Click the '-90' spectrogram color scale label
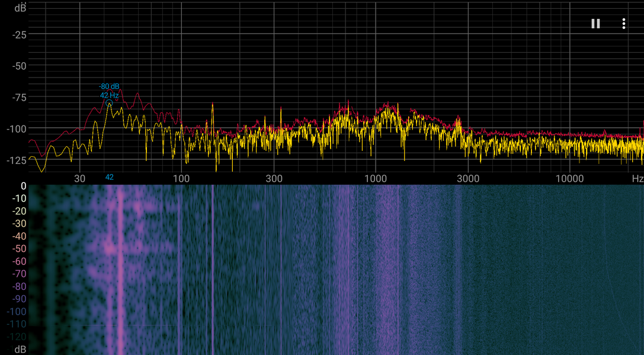Viewport: 644px width, 355px height. coord(20,299)
